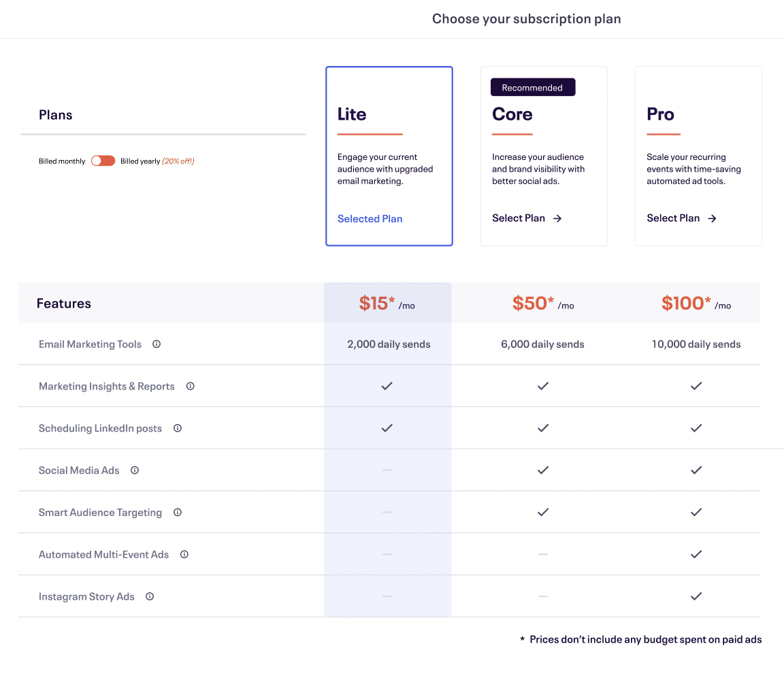
Task: Show Instagram Story Ads info icon details
Action: pos(150,596)
